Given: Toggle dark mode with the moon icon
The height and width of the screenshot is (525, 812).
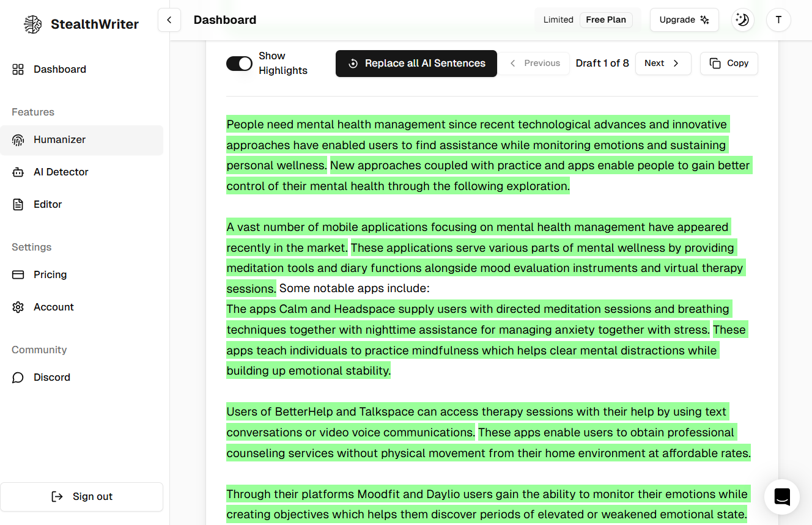Looking at the screenshot, I should point(742,20).
